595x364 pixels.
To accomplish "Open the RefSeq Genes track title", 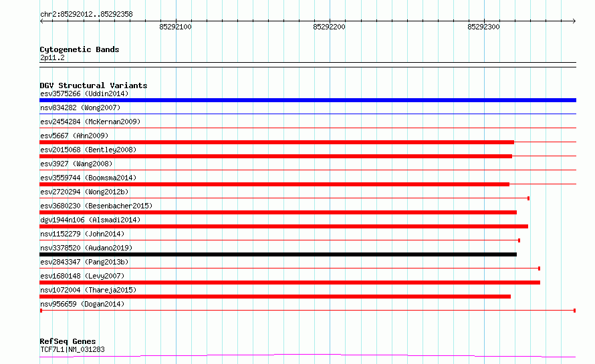I will click(x=68, y=341).
